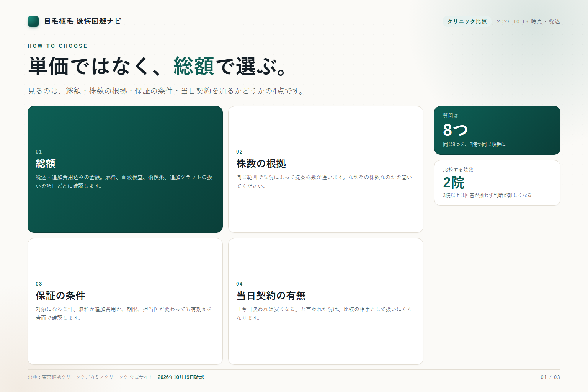
Task: Click the 2院 clinic count figure
Action: [x=454, y=183]
